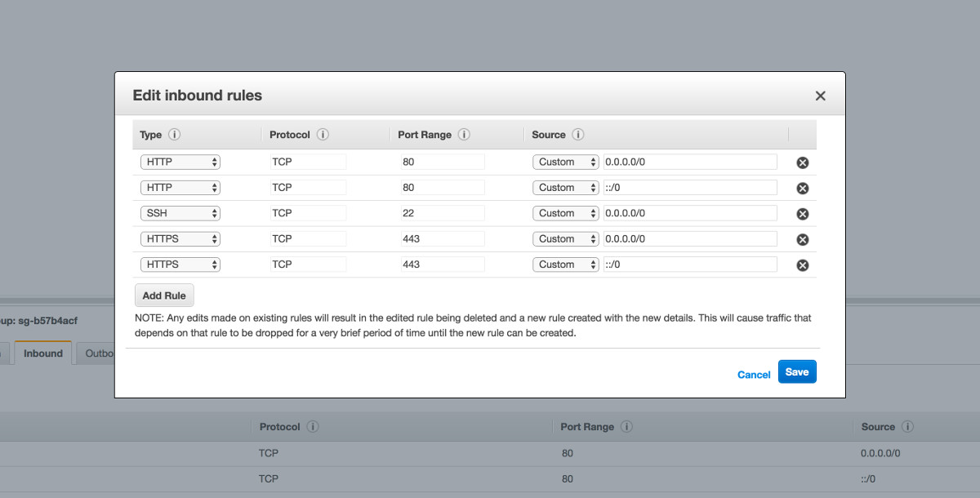Delete the first HTTP rule

click(x=802, y=162)
